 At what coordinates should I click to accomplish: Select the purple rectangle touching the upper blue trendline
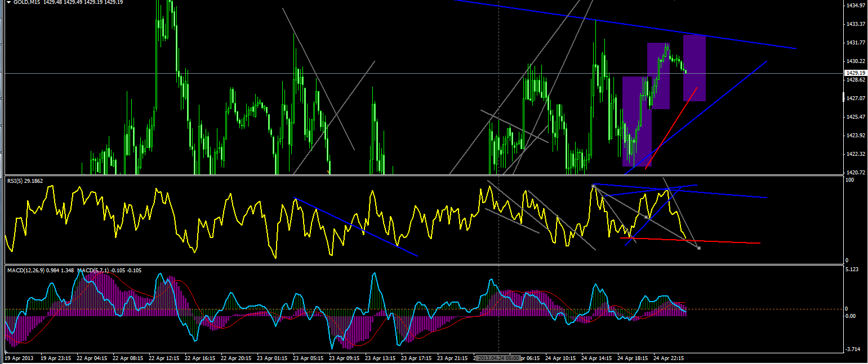point(695,68)
